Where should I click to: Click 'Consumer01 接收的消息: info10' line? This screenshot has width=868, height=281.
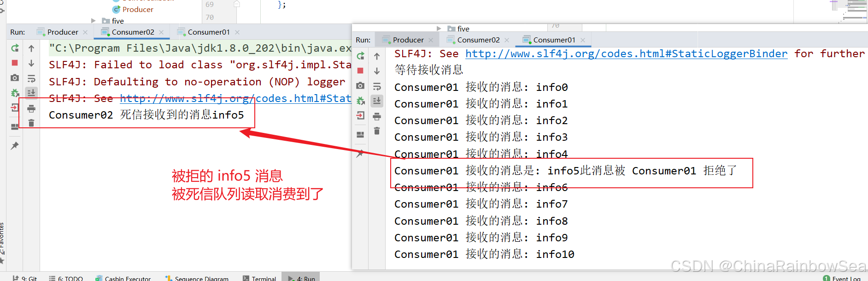click(484, 254)
